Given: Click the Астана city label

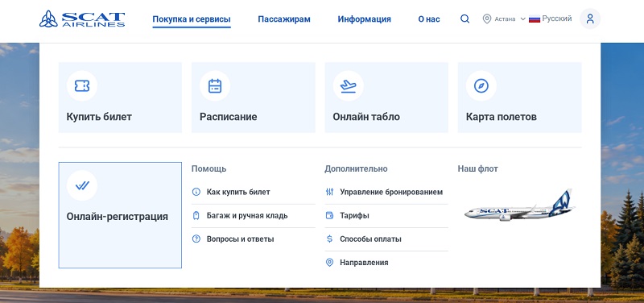Looking at the screenshot, I should (505, 19).
